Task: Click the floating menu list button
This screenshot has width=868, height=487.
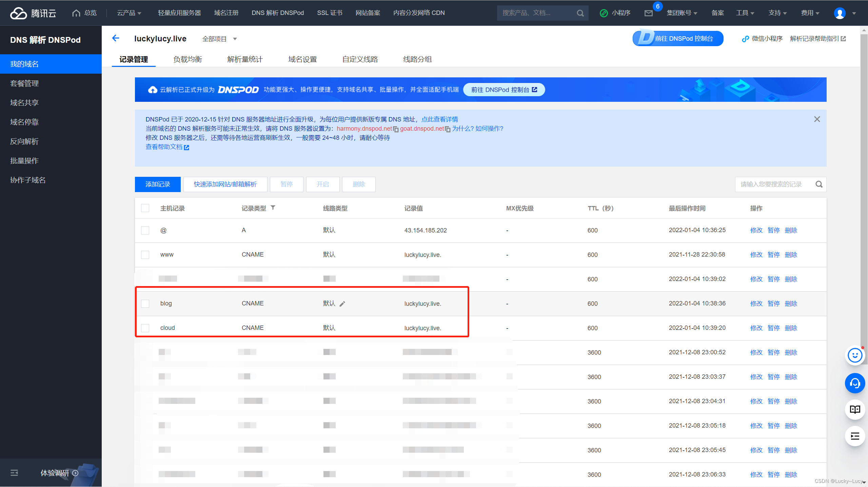Action: (x=855, y=436)
